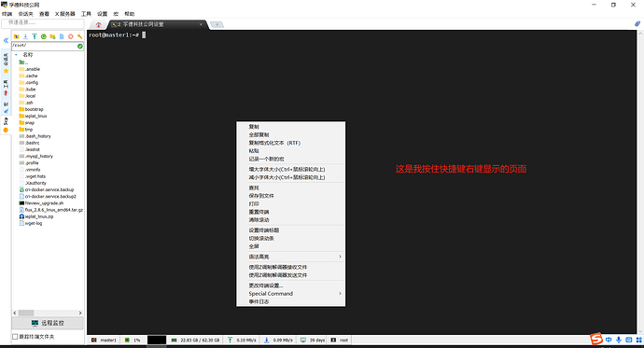Click the file list horizontal scrollbar's right arrow

(x=80, y=313)
